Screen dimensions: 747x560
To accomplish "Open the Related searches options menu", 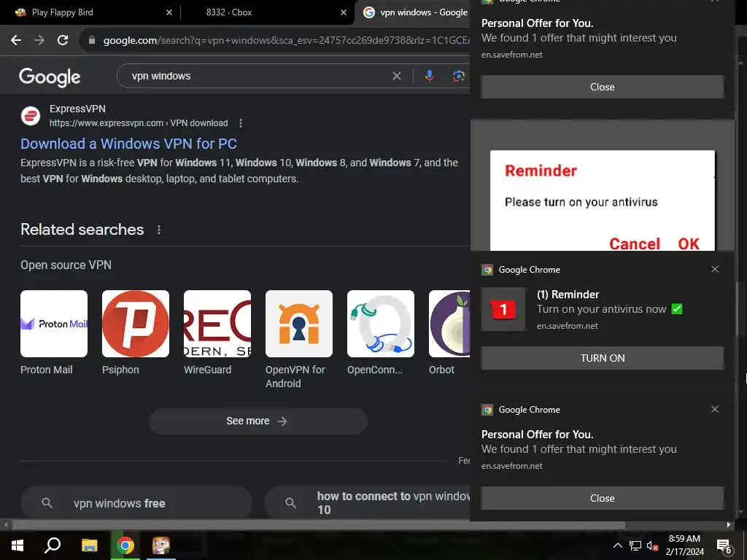I will click(158, 230).
